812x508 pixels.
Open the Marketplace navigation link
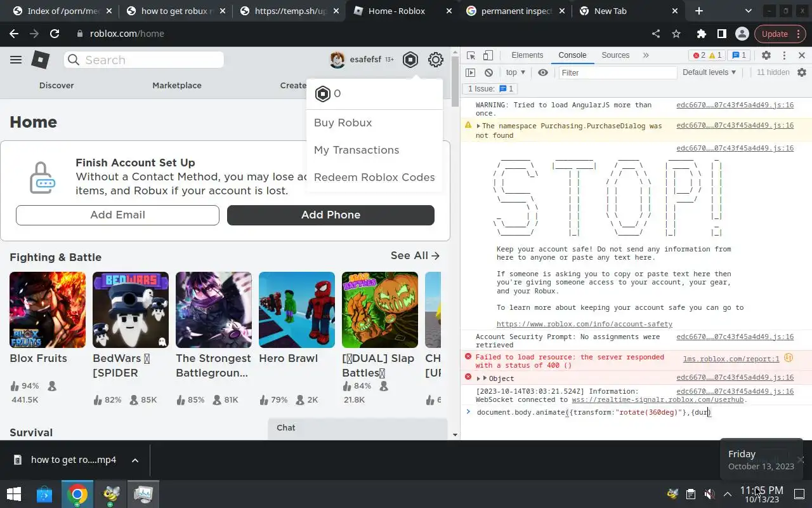(177, 85)
